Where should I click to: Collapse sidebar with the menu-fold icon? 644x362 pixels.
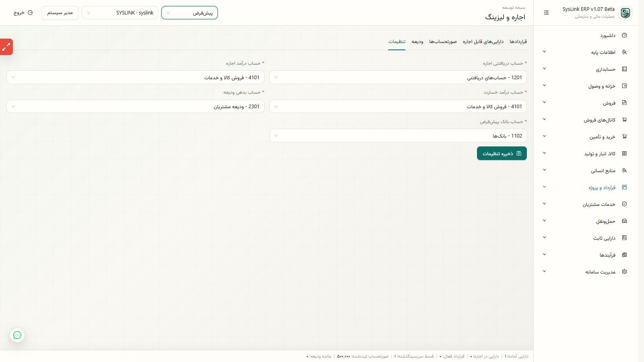(x=546, y=13)
